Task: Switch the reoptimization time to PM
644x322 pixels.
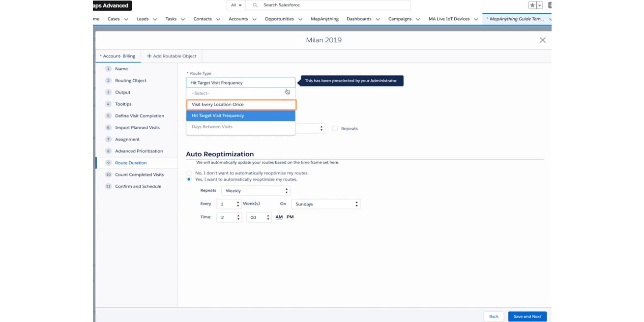Action: (290, 217)
